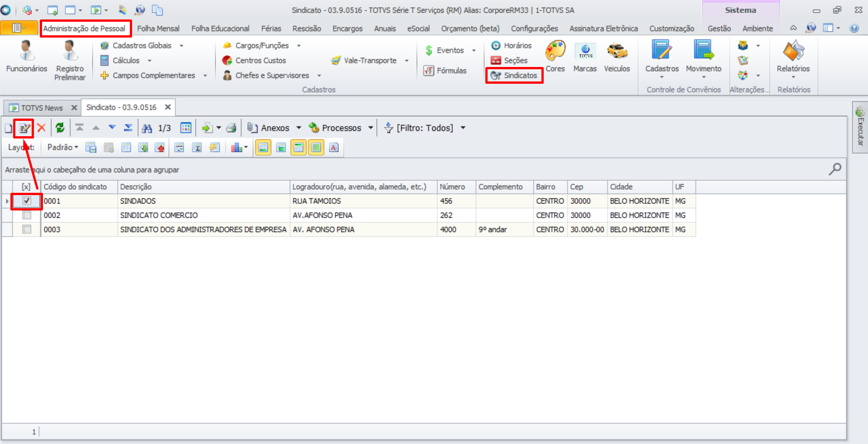
Task: Open Anexos dropdown arrow
Action: pos(299,128)
